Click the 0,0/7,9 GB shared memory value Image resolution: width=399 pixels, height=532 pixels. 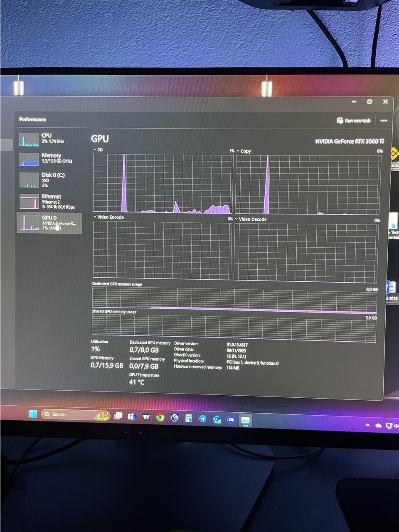(144, 366)
